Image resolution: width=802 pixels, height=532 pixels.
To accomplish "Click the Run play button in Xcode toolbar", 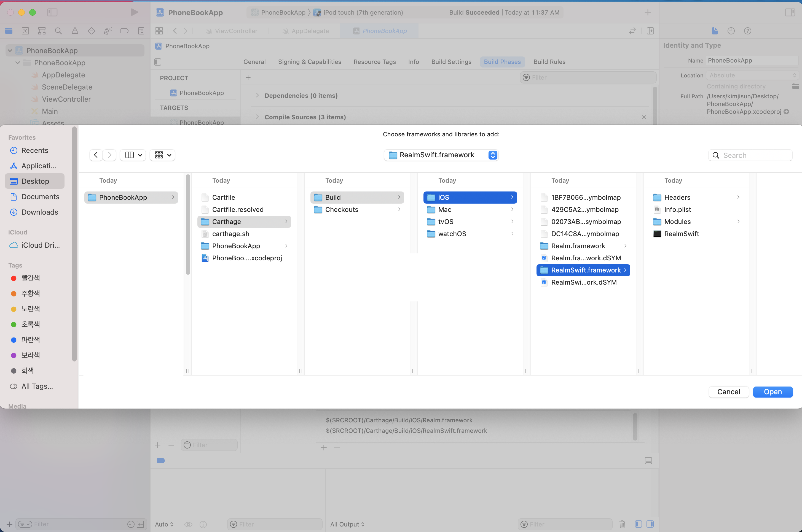I will click(x=135, y=12).
